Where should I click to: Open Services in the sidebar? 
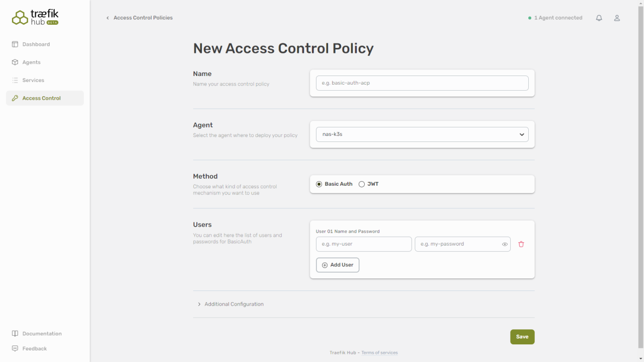tap(33, 81)
